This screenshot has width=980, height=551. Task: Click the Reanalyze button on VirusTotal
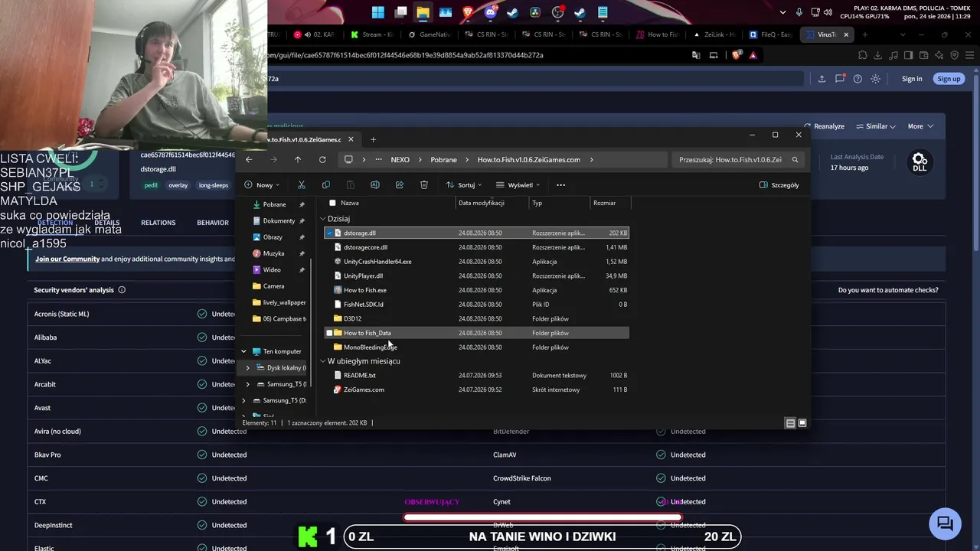pos(824,126)
